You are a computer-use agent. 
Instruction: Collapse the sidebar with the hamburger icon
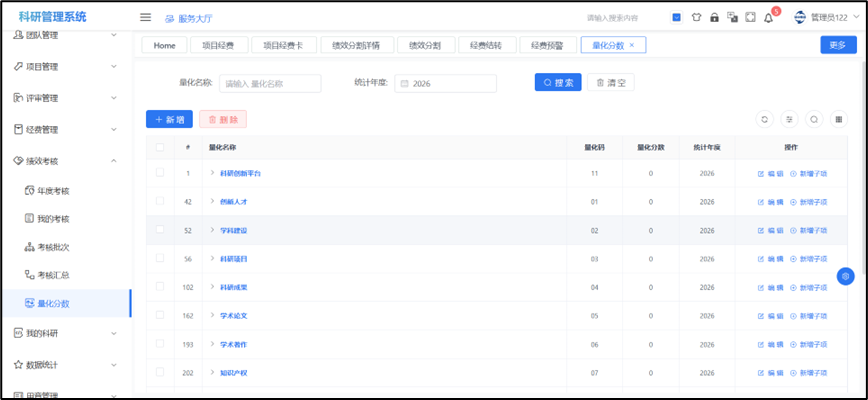145,18
